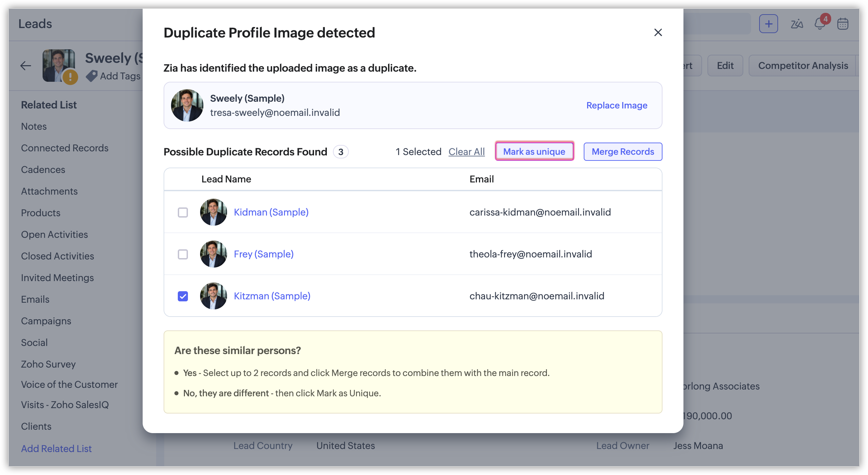This screenshot has height=475, width=868.
Task: Select the Frey (Sample) checkbox
Action: (x=183, y=254)
